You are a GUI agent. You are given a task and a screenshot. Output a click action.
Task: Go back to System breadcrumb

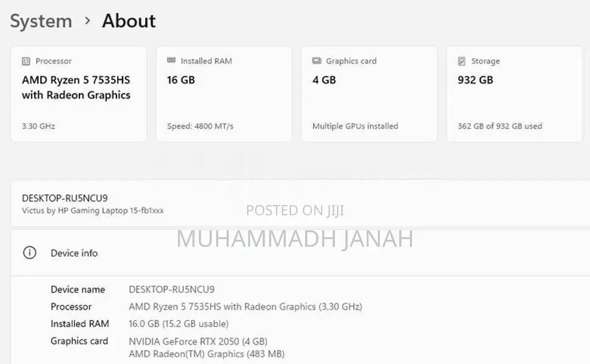41,21
